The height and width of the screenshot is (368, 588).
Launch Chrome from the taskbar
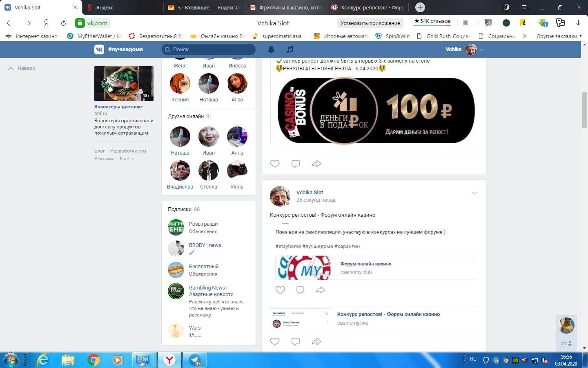pos(93,360)
